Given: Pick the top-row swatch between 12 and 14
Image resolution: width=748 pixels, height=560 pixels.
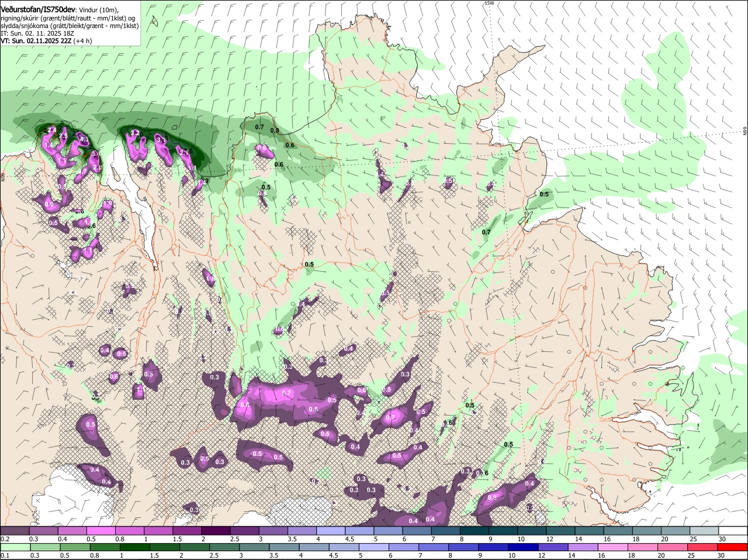Looking at the screenshot, I should click(560, 530).
